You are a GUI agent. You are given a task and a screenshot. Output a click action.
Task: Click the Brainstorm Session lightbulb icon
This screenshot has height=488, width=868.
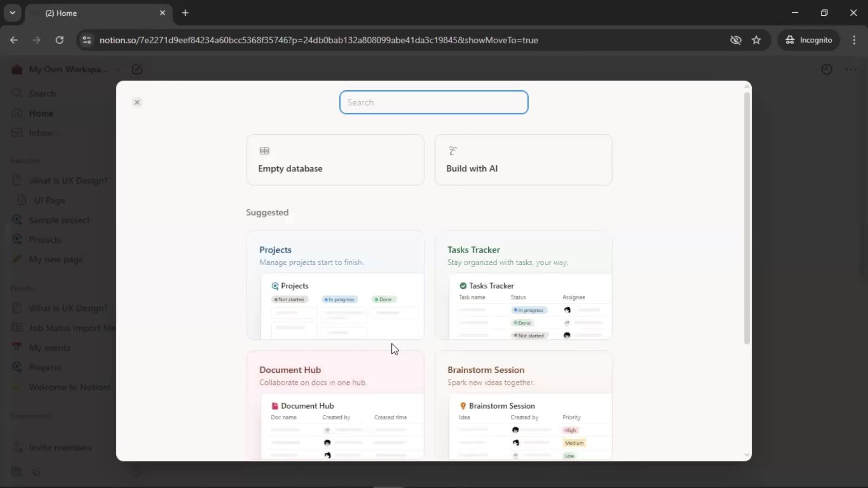click(x=463, y=406)
